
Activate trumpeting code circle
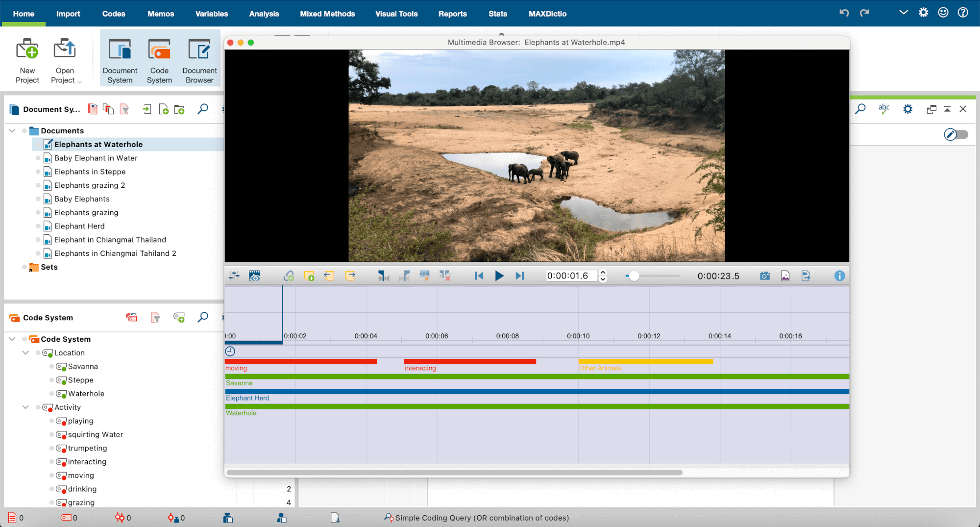click(52, 448)
